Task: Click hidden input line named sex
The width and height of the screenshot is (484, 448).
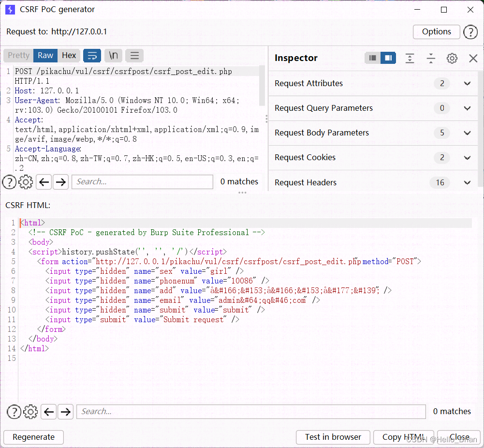Action: click(144, 271)
